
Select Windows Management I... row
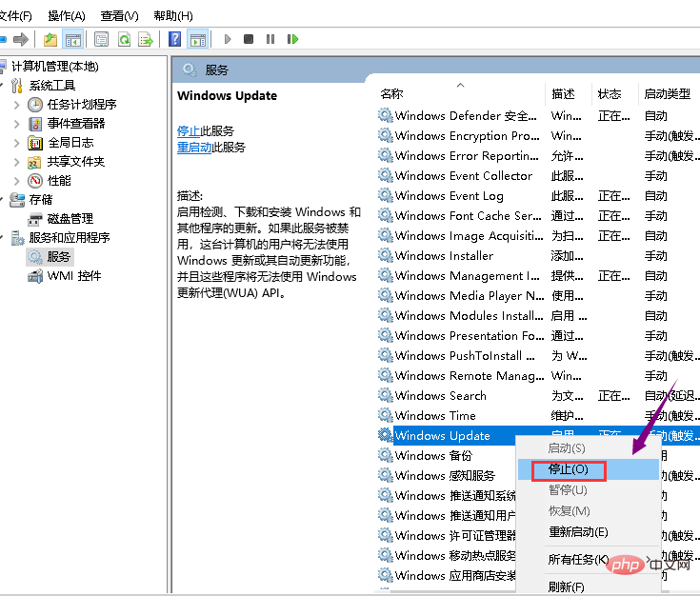(538, 275)
